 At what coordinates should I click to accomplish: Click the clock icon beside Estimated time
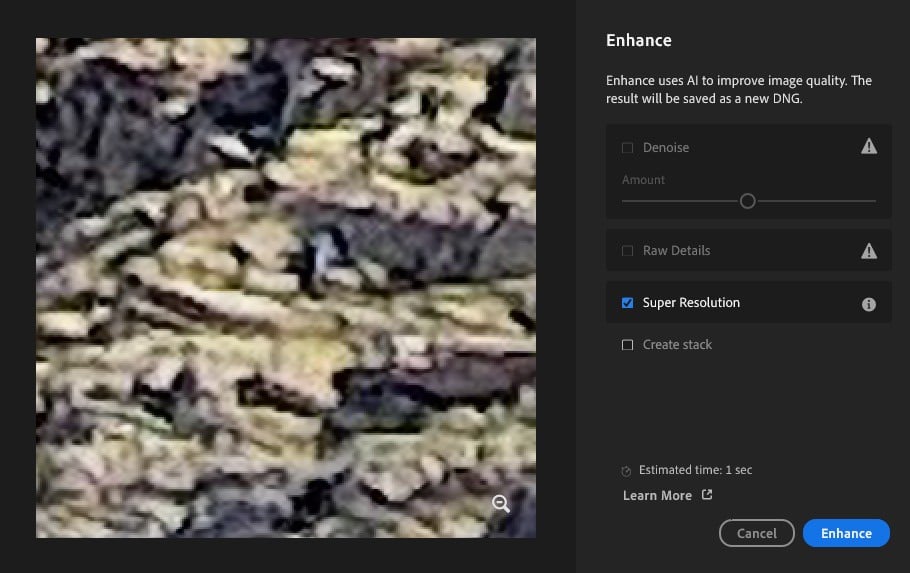[627, 470]
